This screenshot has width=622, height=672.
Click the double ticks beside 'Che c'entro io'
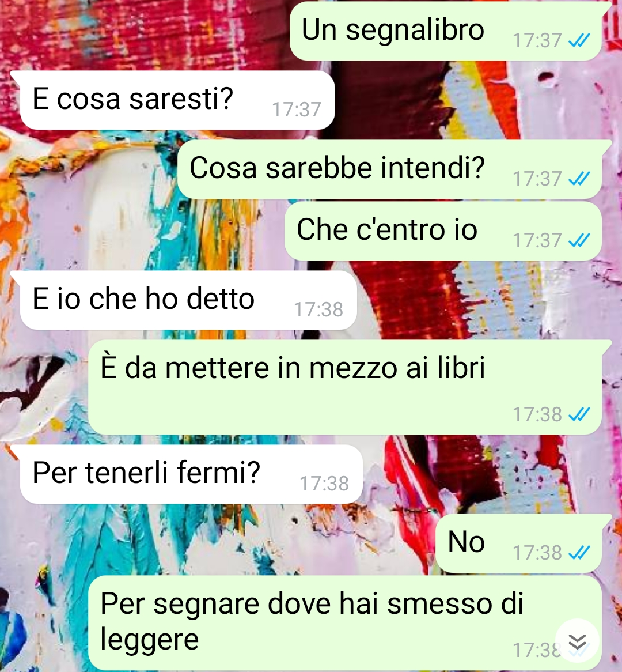pyautogui.click(x=579, y=240)
